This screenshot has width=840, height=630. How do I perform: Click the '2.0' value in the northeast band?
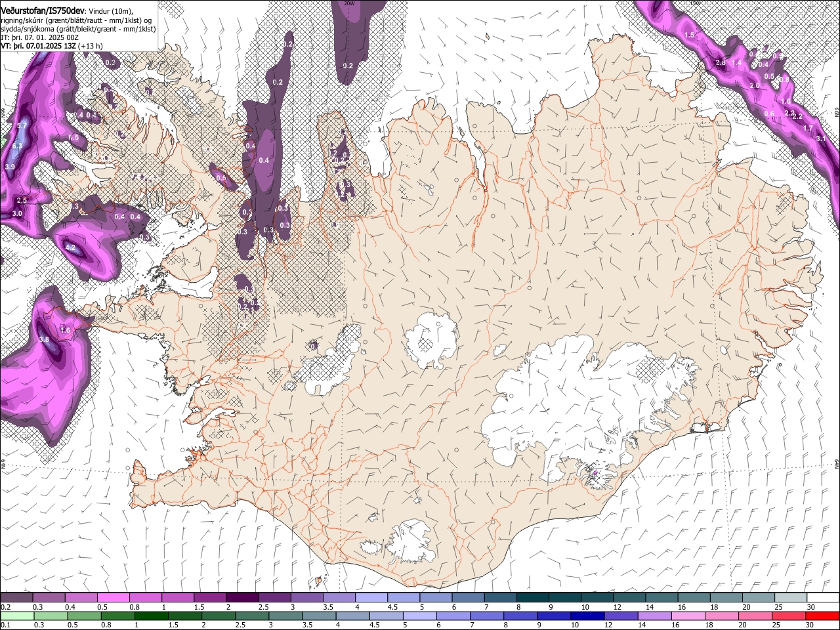tap(755, 85)
